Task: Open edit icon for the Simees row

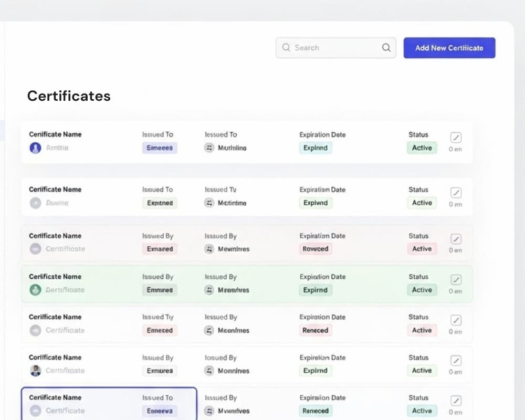Action: point(456,138)
